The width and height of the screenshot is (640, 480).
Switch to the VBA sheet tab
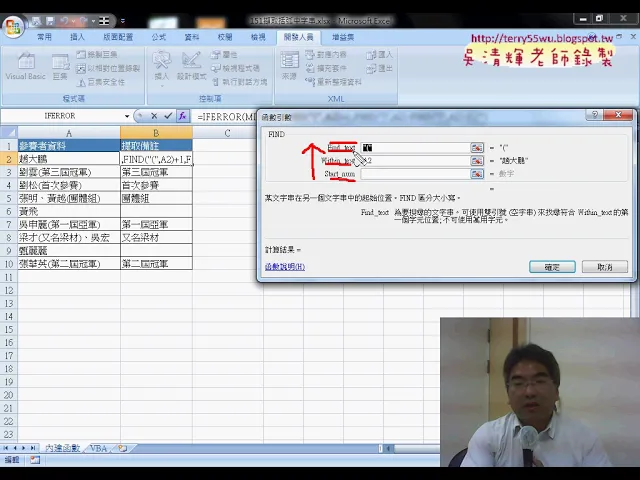point(98,448)
